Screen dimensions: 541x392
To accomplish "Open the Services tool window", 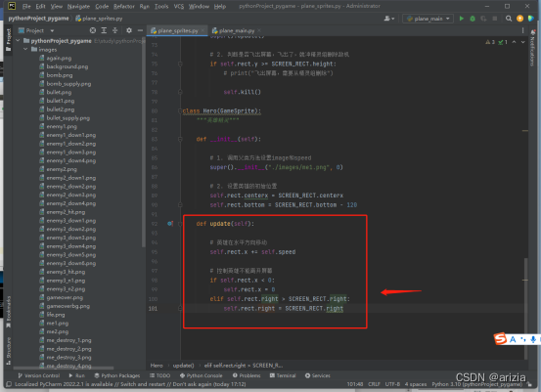I will point(317,375).
